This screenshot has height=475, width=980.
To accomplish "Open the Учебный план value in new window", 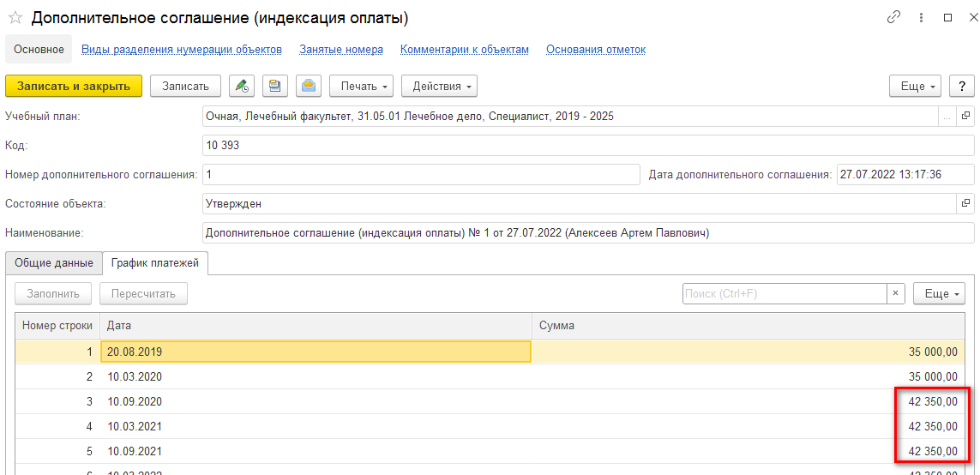I will click(x=965, y=116).
